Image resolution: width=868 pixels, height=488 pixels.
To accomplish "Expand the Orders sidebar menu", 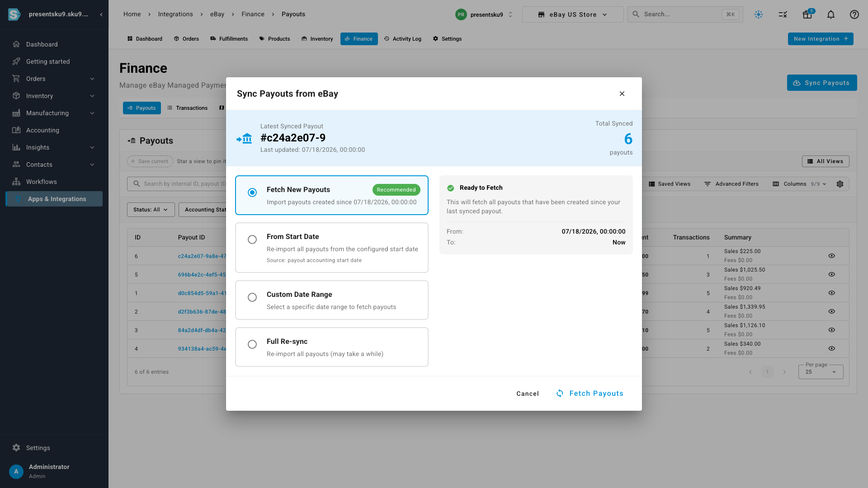I will 54,79.
